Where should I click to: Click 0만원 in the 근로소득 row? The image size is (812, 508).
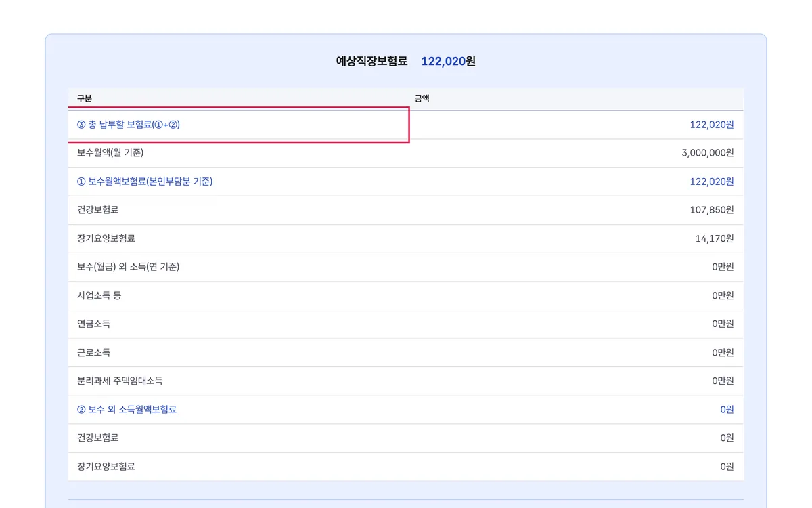click(x=723, y=352)
